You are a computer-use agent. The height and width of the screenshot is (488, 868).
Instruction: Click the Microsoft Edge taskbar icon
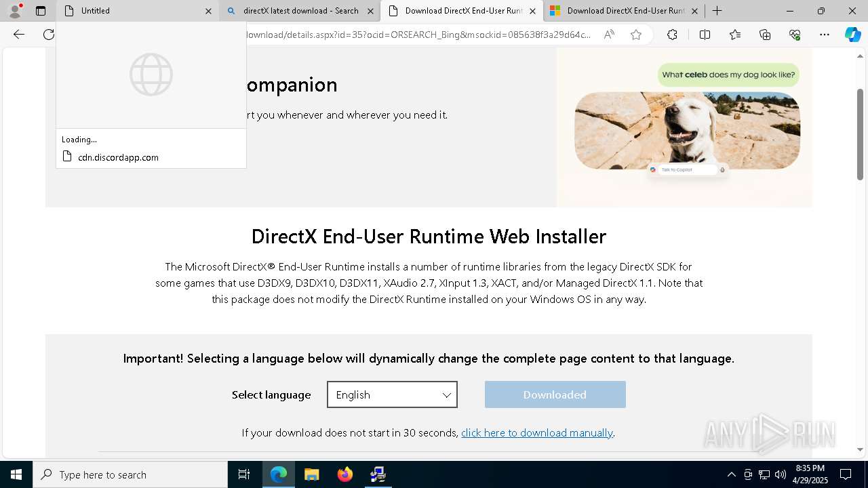(x=279, y=474)
